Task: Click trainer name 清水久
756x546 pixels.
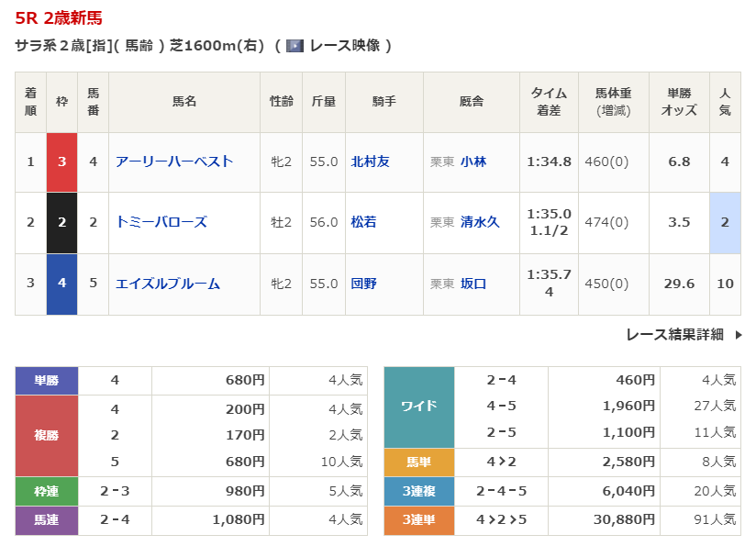Action: click(480, 222)
